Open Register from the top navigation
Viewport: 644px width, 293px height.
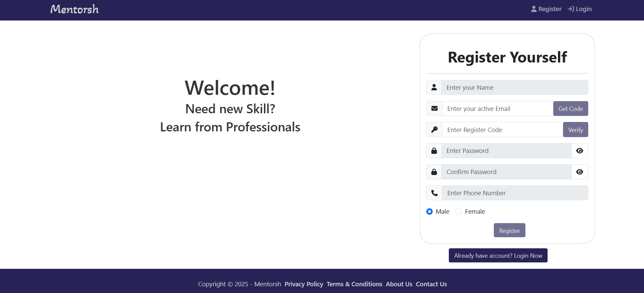(x=546, y=9)
